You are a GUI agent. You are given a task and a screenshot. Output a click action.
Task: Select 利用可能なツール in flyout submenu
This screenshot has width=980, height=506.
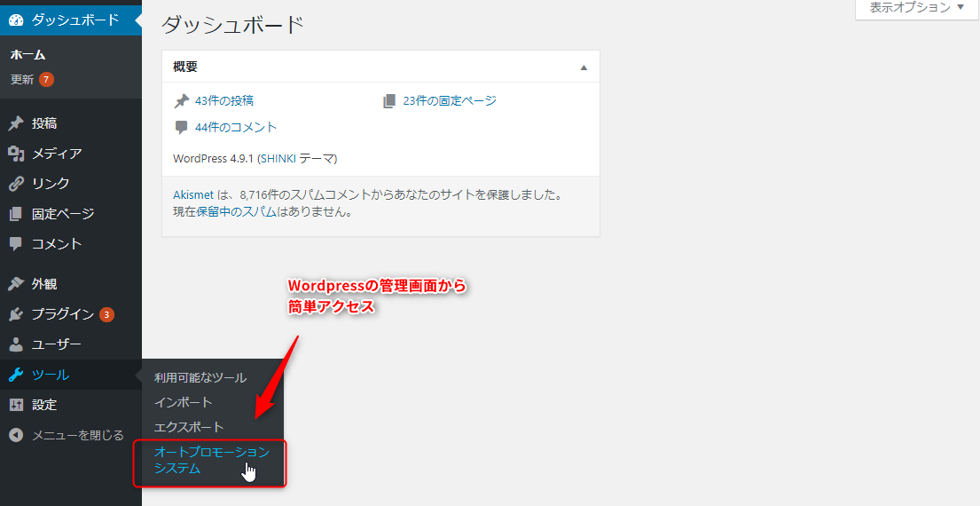click(x=200, y=378)
